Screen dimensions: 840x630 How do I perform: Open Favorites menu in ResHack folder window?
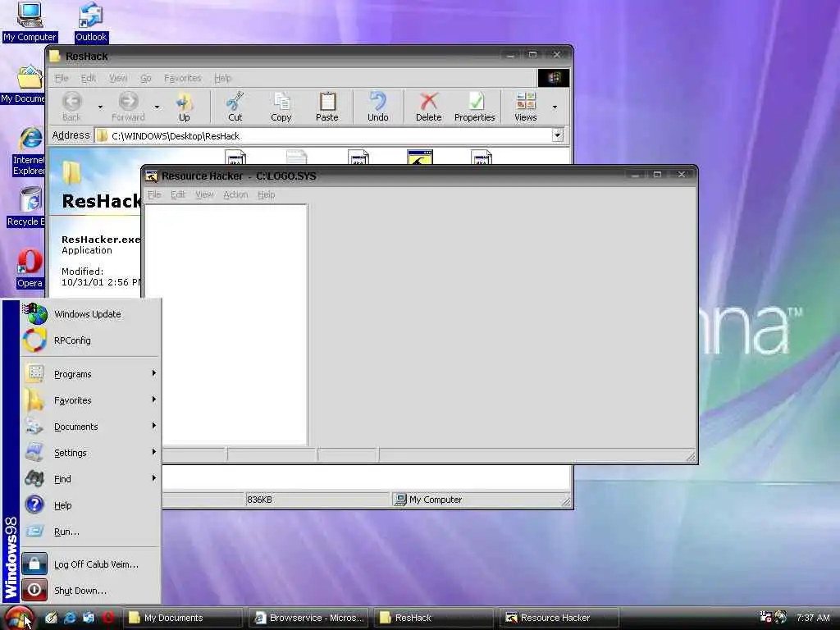coord(183,78)
